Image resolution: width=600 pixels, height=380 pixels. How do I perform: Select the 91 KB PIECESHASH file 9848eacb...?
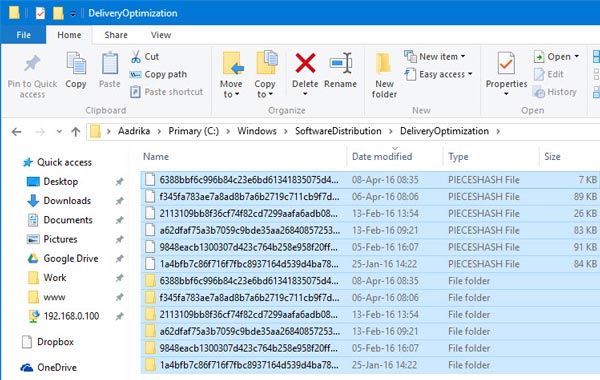pyautogui.click(x=370, y=247)
